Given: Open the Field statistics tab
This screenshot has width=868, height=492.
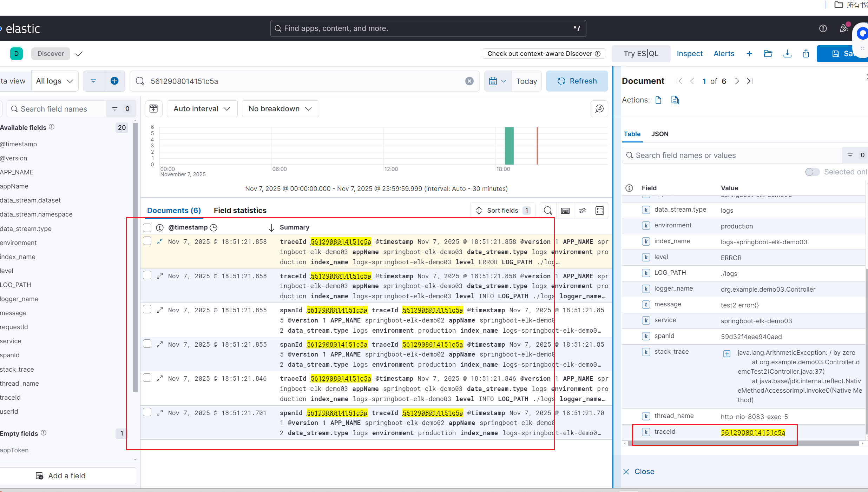Looking at the screenshot, I should coord(240,211).
